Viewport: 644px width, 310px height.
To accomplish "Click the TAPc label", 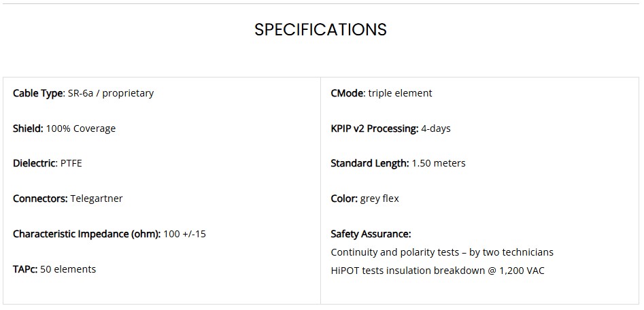I will (25, 269).
